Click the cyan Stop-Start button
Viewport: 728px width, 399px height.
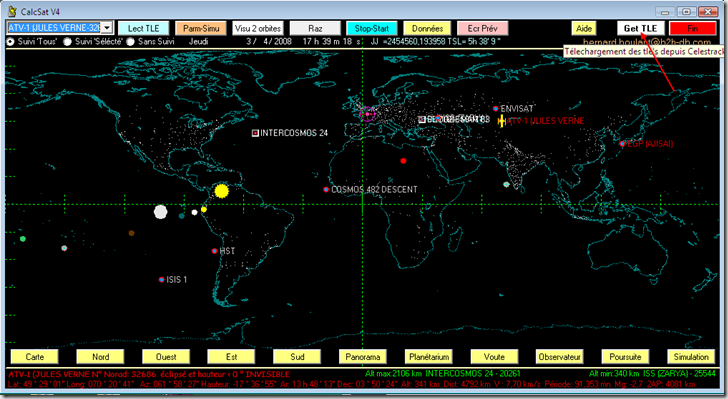(x=371, y=28)
